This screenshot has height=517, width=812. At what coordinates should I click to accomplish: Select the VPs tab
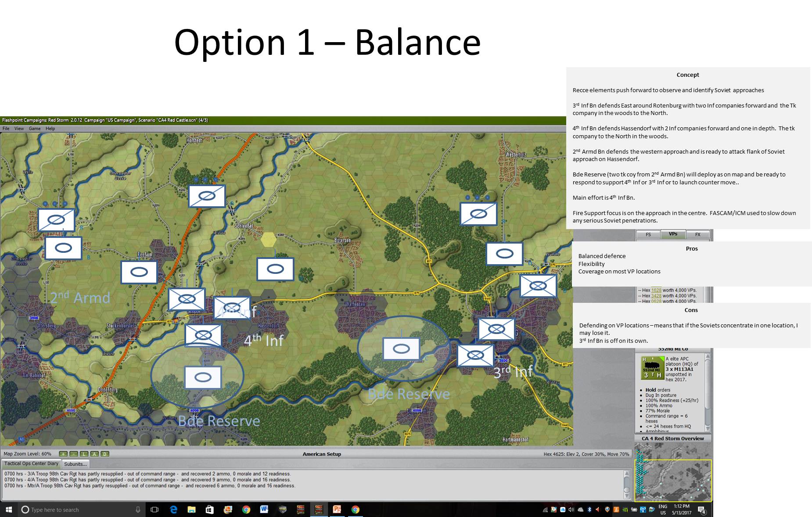tap(673, 234)
